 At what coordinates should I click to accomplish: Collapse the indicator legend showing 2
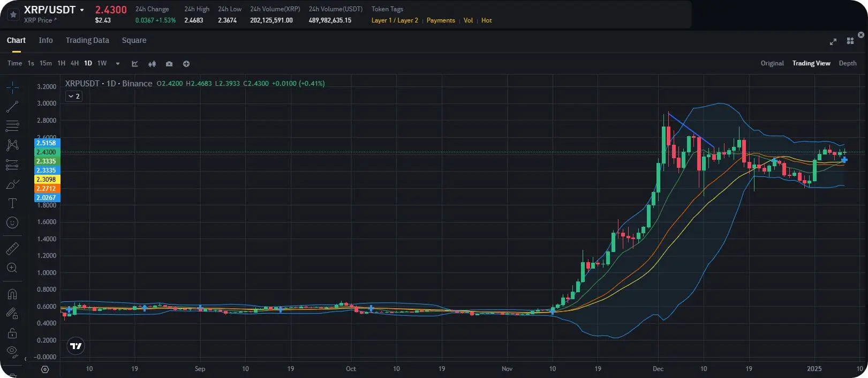pos(74,97)
